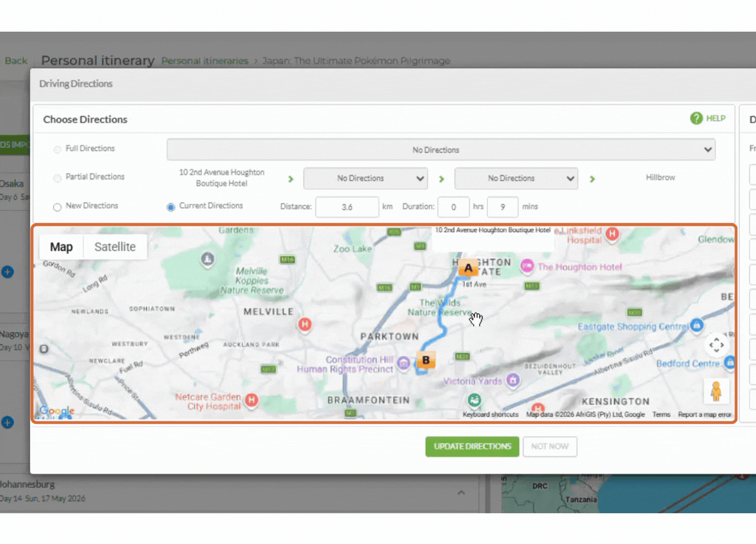Select The Houghton Hotel pink map pin
The width and height of the screenshot is (756, 544).
click(x=527, y=266)
